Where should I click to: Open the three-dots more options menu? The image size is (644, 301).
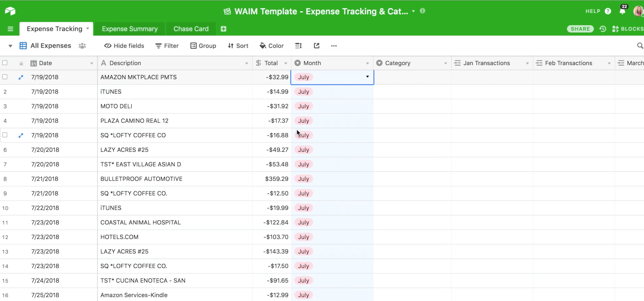(334, 46)
